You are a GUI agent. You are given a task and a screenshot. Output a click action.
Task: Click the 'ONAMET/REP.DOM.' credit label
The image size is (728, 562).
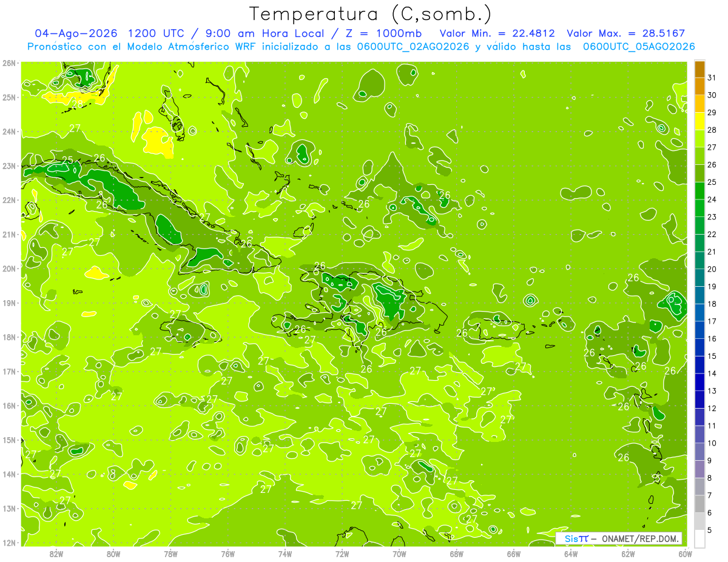point(641,538)
